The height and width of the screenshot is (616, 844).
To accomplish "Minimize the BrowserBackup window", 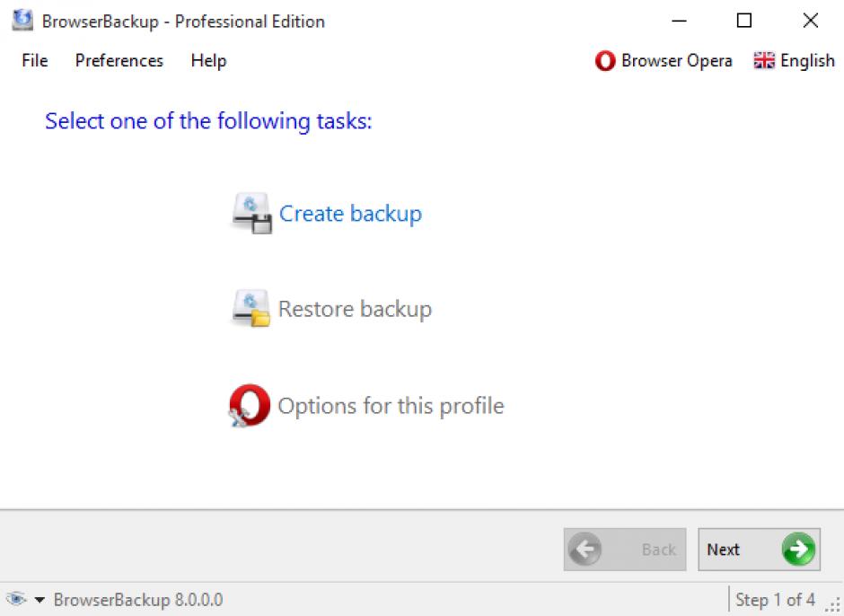I will [x=679, y=21].
